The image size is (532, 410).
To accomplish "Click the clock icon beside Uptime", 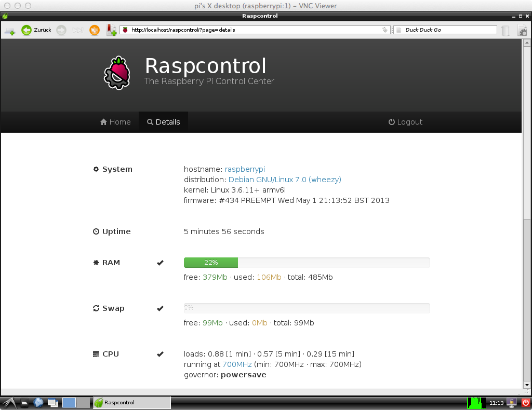I will click(96, 231).
